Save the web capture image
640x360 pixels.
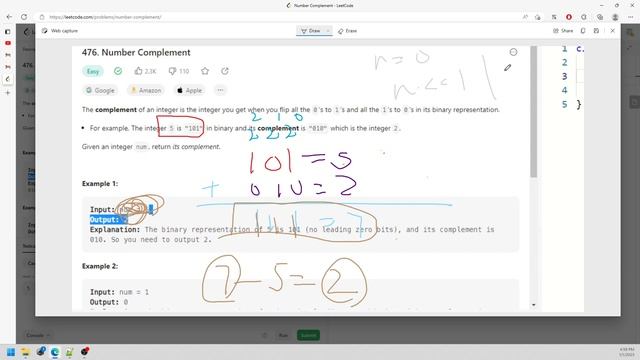click(596, 31)
